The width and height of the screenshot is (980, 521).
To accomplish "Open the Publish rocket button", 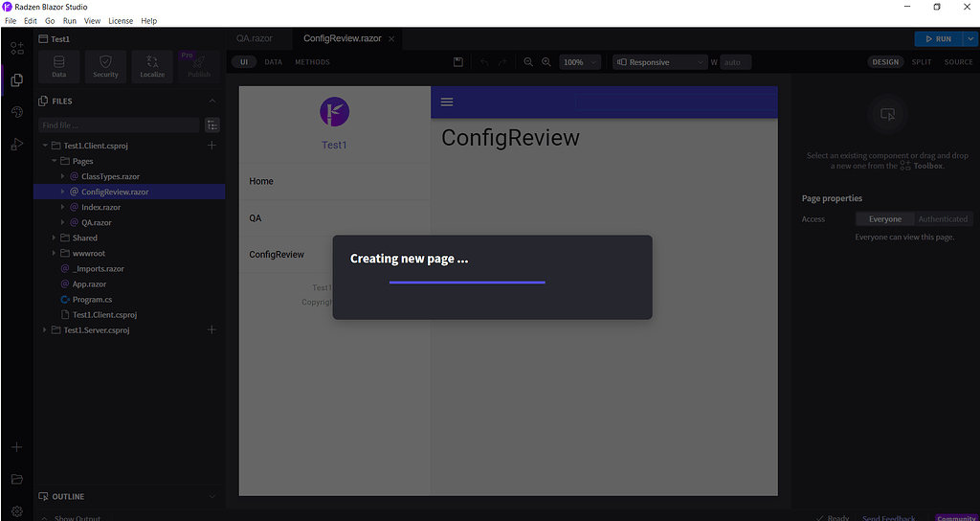I will 199,67.
